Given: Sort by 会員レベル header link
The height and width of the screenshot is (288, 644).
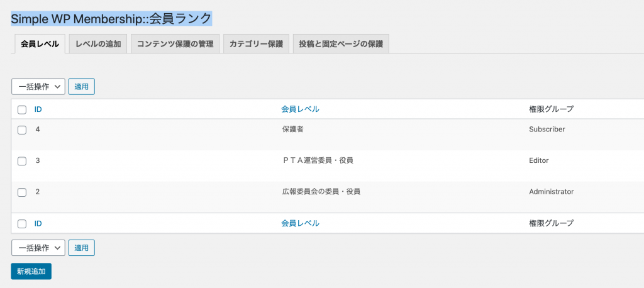Looking at the screenshot, I should [300, 109].
